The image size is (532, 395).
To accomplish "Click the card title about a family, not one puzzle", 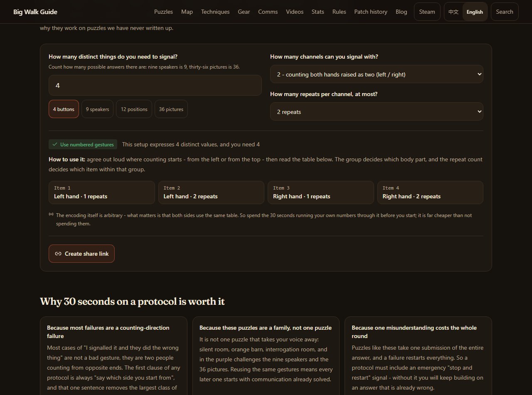I will pyautogui.click(x=266, y=328).
